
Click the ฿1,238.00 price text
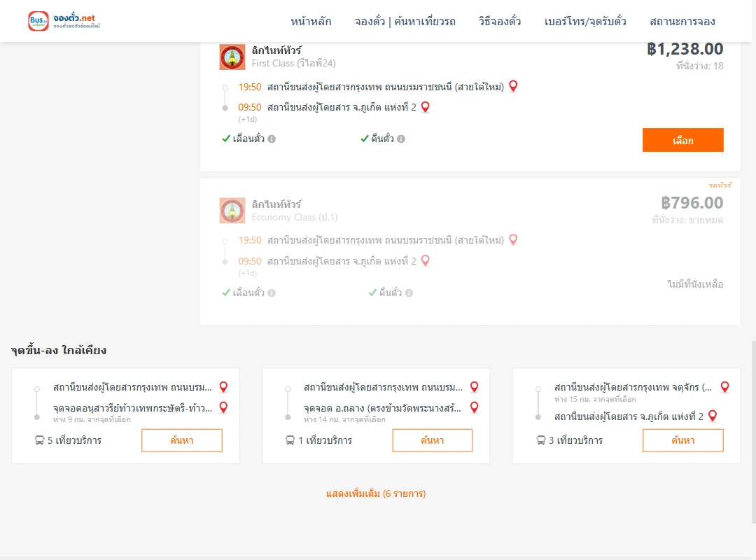coord(685,49)
